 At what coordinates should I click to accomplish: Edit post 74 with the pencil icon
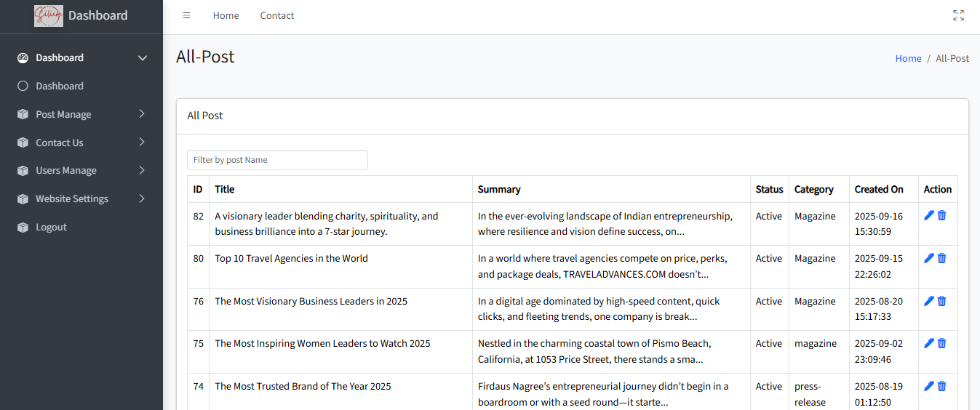coord(928,386)
